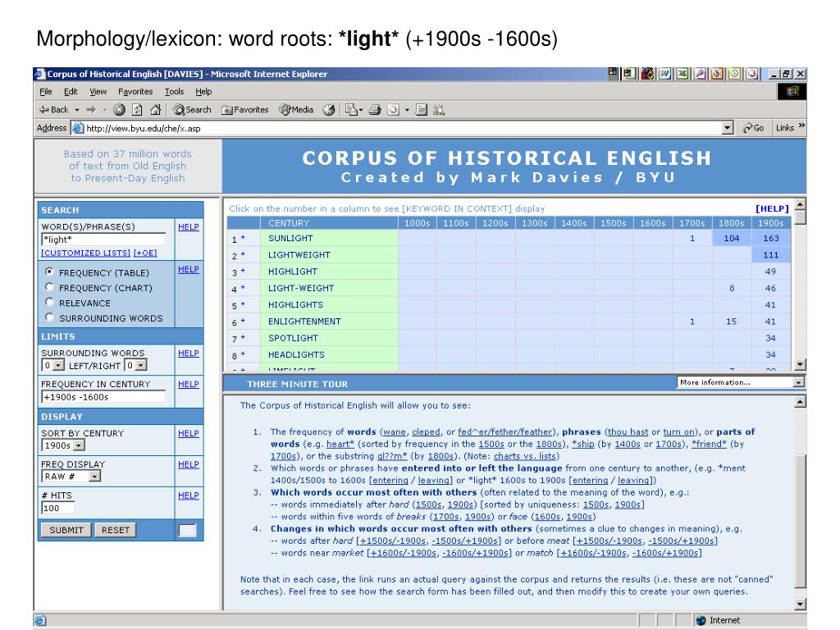Expand LIGHTWEIGHT row plus marker
Screen dimensions: 840x630
[243, 254]
